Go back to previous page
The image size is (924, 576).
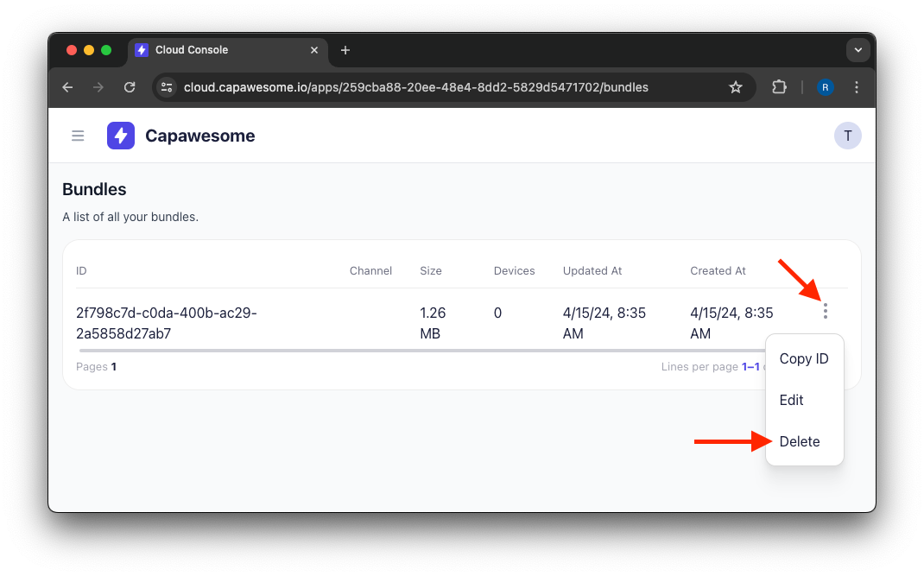[x=68, y=87]
